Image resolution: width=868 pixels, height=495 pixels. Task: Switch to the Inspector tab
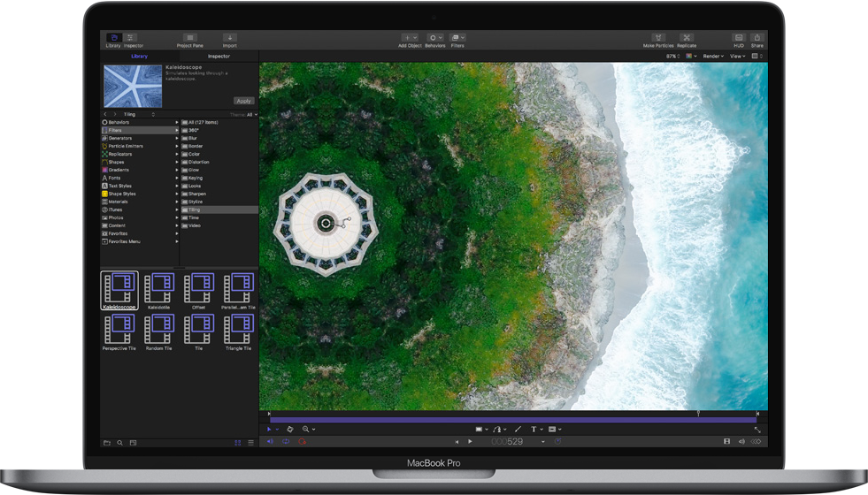[x=219, y=56]
